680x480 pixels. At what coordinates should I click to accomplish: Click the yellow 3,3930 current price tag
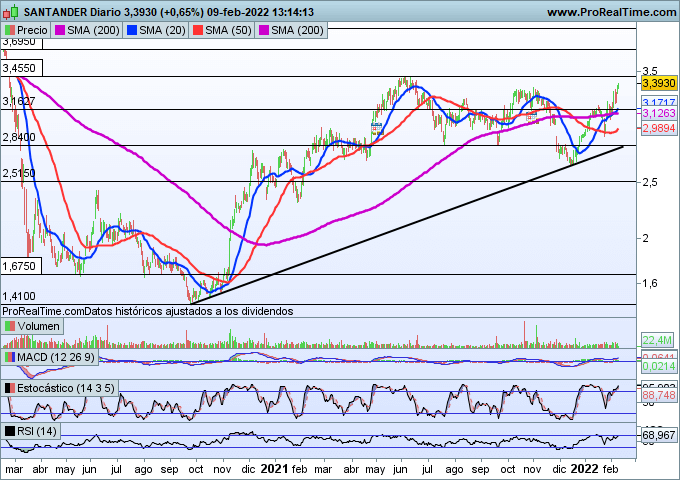pyautogui.click(x=659, y=83)
